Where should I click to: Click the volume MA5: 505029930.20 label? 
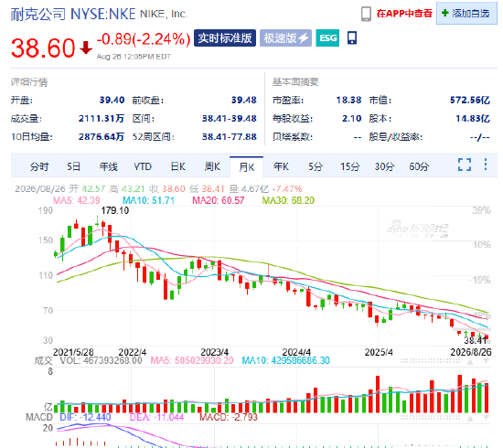coord(192,361)
